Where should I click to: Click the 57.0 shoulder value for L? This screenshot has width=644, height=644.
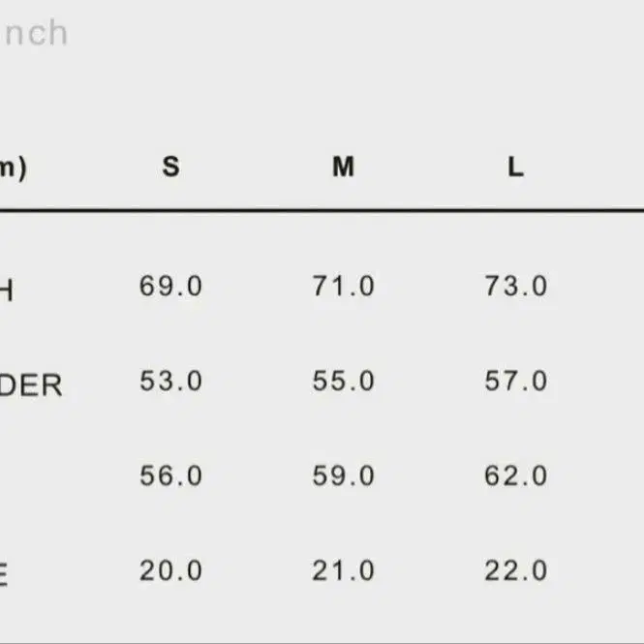click(516, 381)
